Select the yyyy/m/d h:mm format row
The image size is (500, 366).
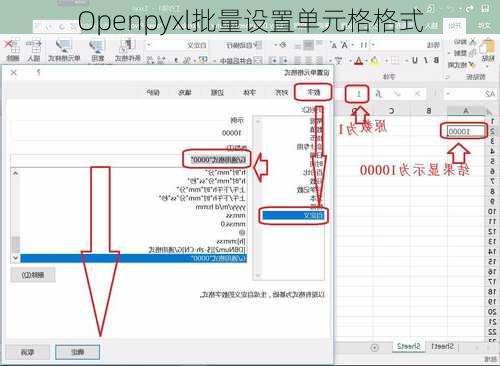click(220, 207)
